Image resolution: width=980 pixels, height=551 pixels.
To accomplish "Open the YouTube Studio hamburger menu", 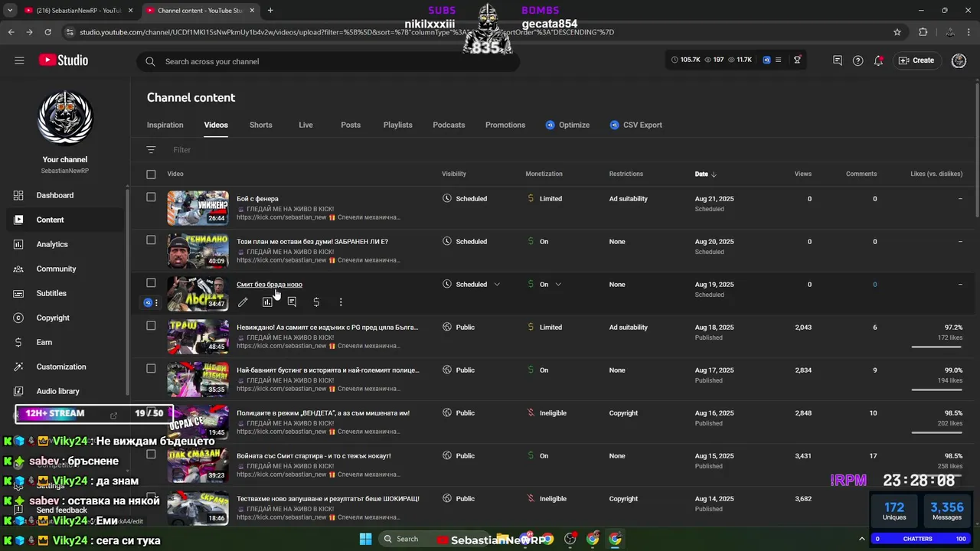I will pyautogui.click(x=19, y=60).
